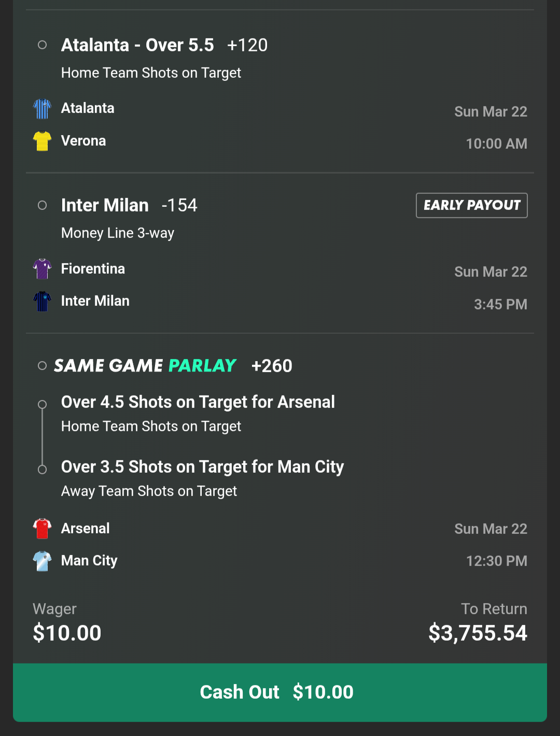The height and width of the screenshot is (736, 560).
Task: Tap the status circle beside Atalanta Over 5.5
Action: (x=43, y=45)
